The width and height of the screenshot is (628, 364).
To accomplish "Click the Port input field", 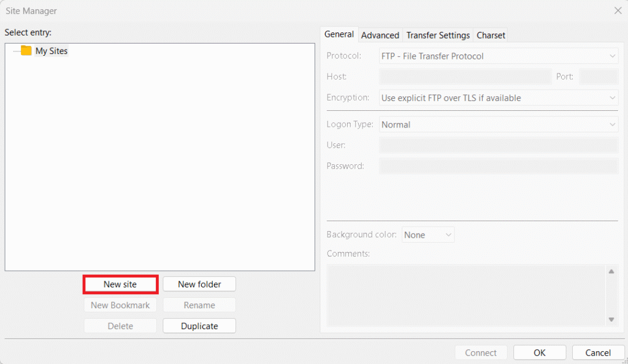I will [x=599, y=77].
